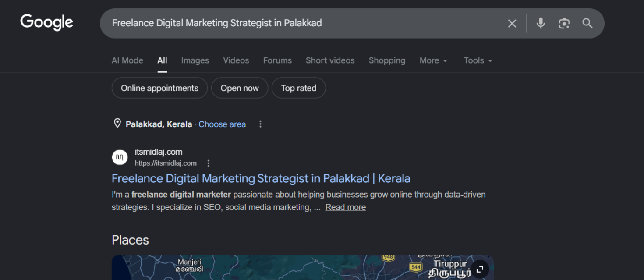
Task: Open three-dot menu next to Choose area
Action: click(x=260, y=124)
